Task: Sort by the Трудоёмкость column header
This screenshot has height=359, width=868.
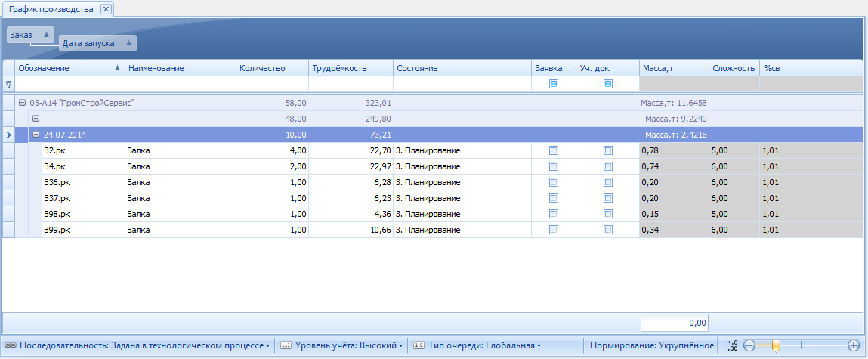Action: click(x=351, y=68)
